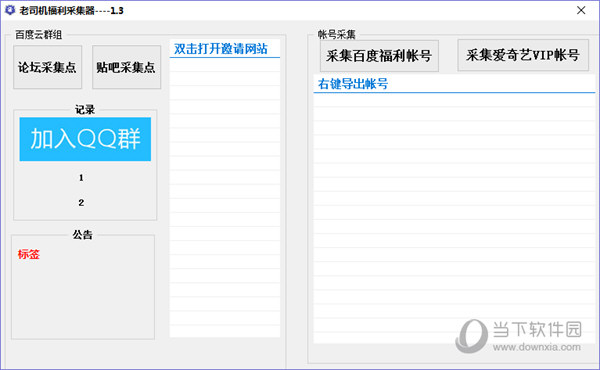
Task: Start 采集百度福利帐号 collection
Action: [x=379, y=56]
